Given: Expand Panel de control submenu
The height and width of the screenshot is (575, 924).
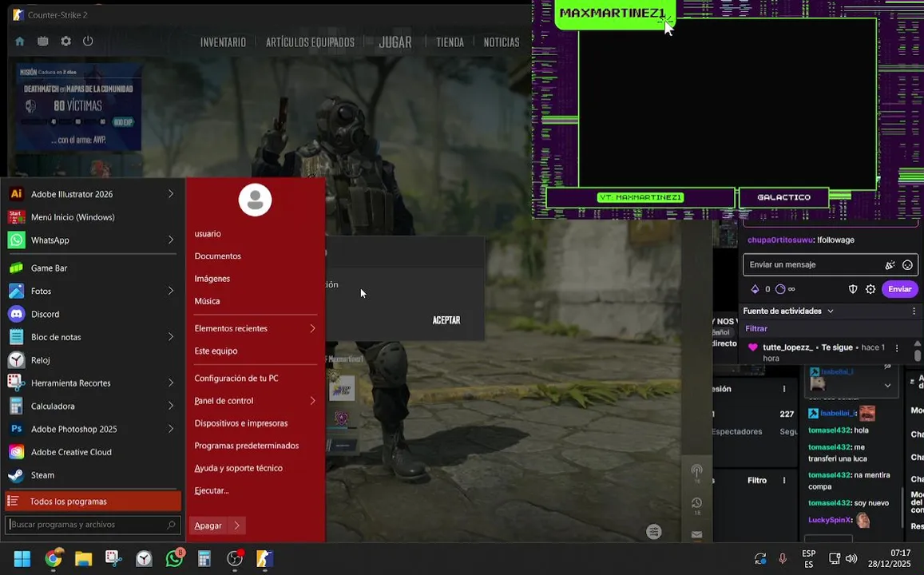Looking at the screenshot, I should point(312,401).
